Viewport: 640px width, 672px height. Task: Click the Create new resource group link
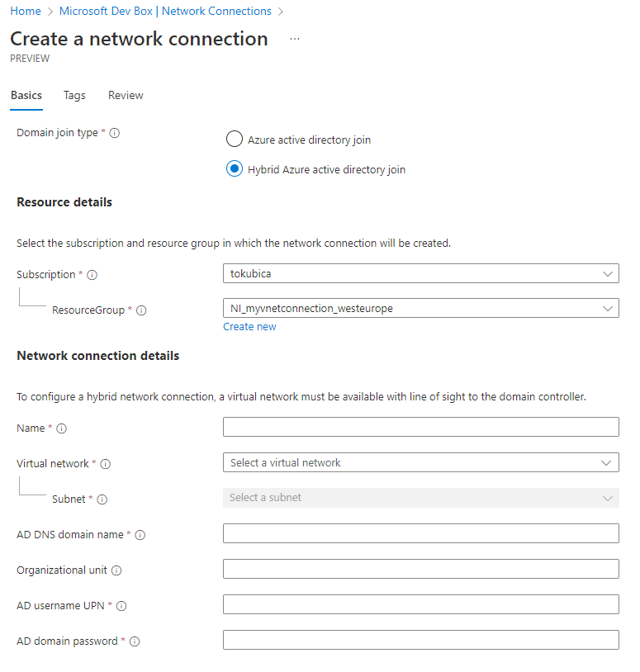(249, 327)
